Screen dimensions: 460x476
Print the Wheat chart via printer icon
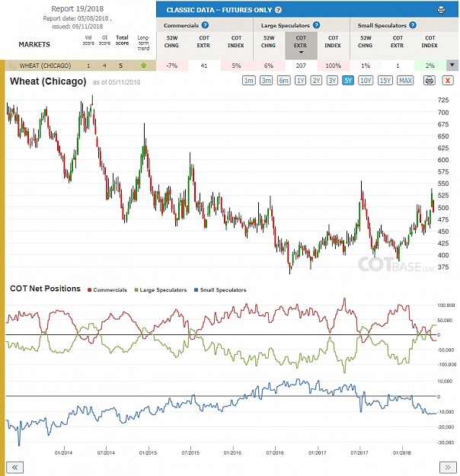429,81
